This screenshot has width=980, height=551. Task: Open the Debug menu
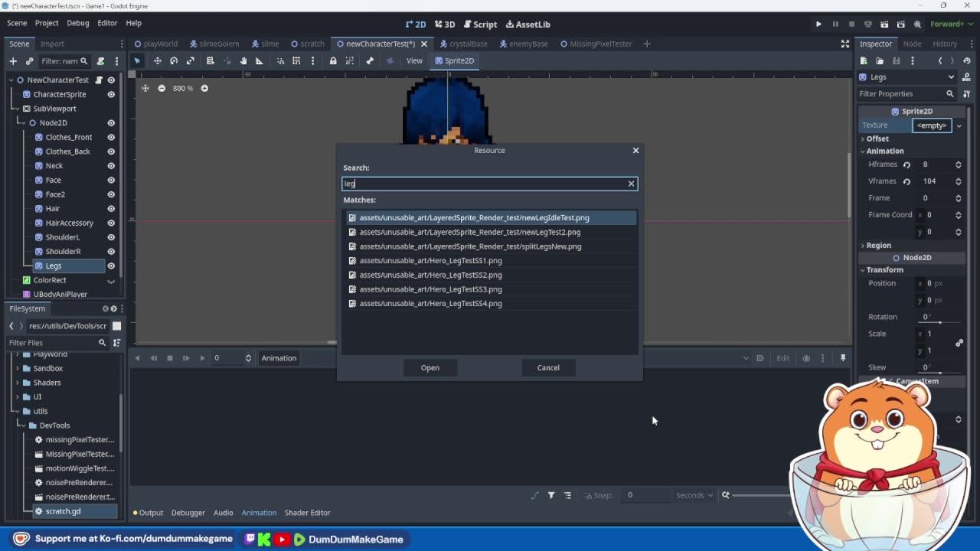(78, 23)
